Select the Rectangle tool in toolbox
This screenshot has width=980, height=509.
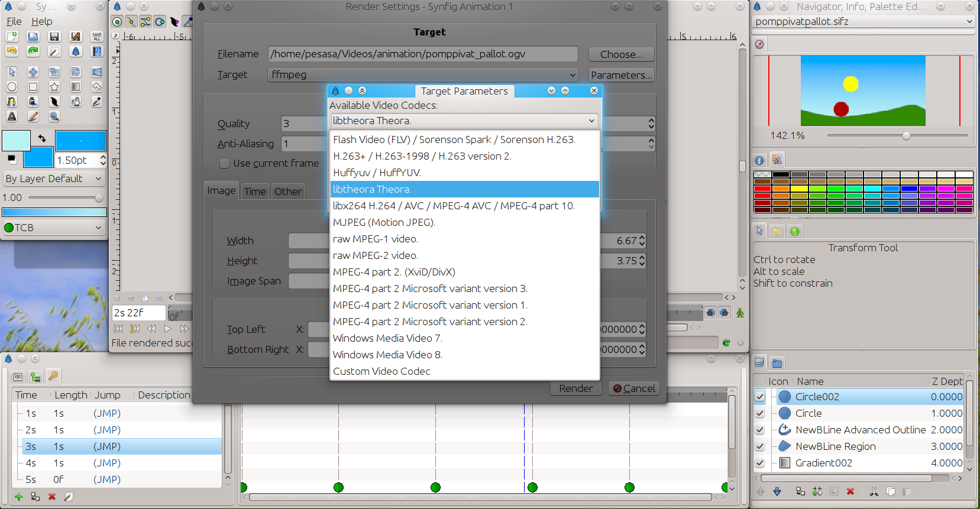point(33,87)
